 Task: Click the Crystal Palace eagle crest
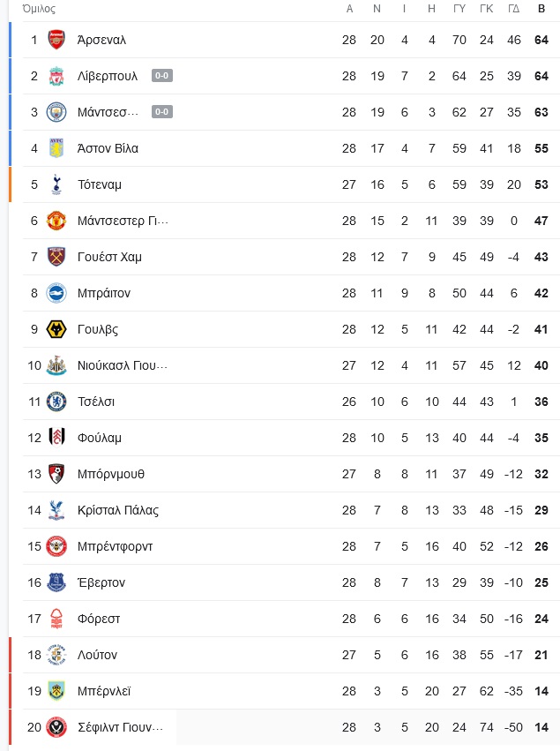(x=56, y=510)
